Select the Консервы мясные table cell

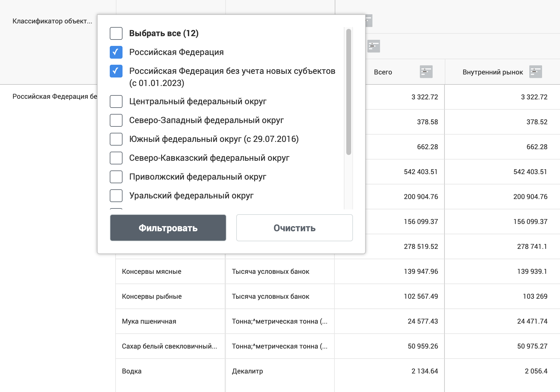(151, 272)
